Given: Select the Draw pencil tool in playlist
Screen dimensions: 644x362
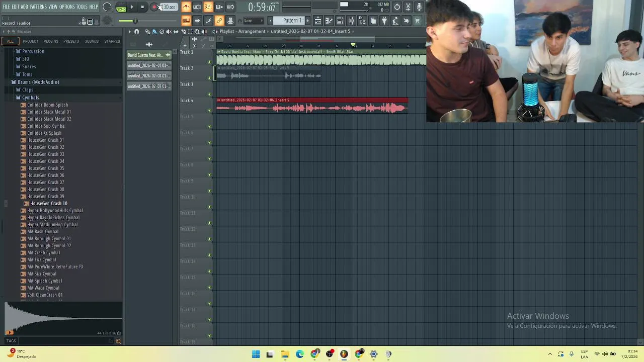Looking at the screenshot, I should point(147,31).
